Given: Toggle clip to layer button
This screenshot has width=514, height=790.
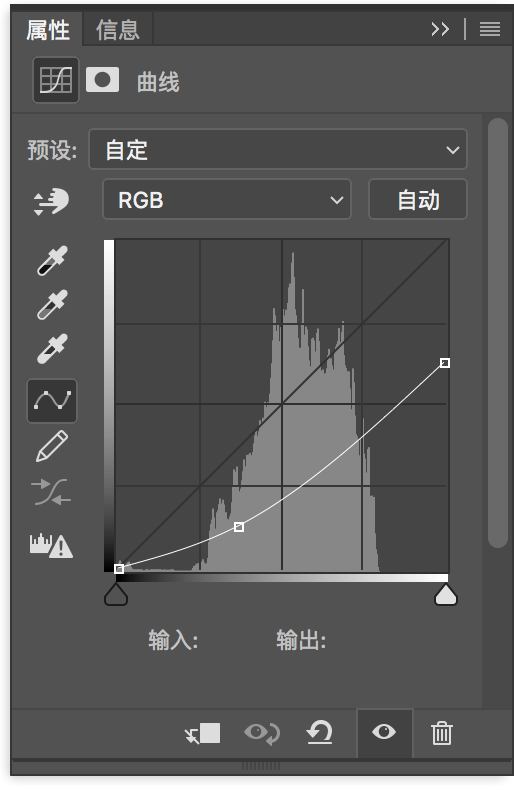Looking at the screenshot, I should [202, 733].
